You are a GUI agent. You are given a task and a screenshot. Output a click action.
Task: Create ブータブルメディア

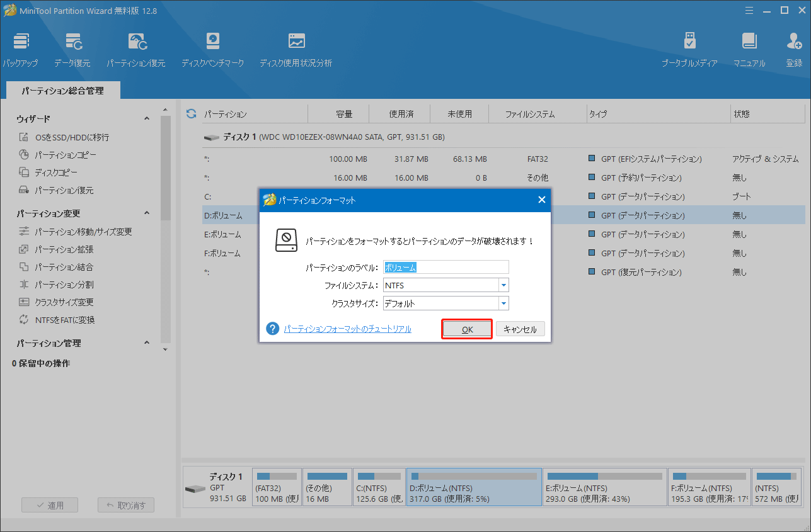pos(689,50)
